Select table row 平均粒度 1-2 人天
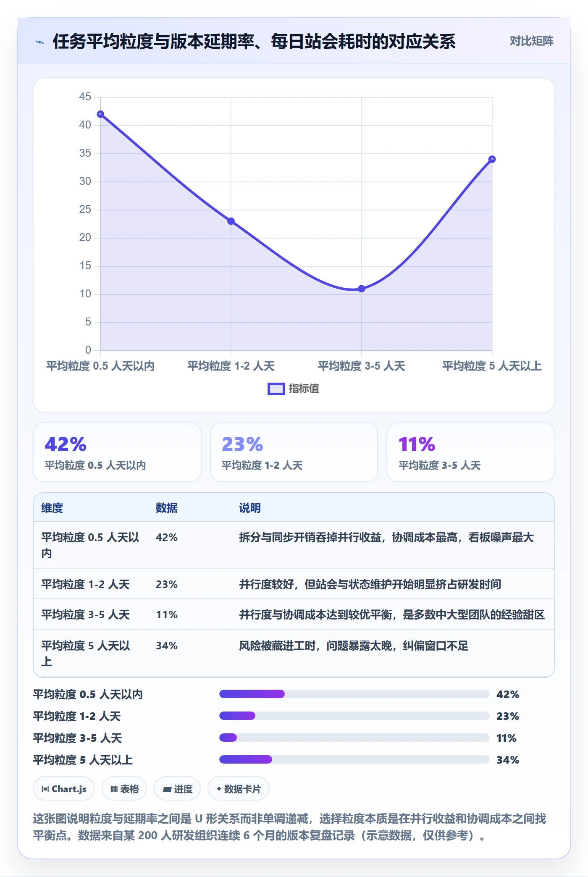 coord(294,584)
